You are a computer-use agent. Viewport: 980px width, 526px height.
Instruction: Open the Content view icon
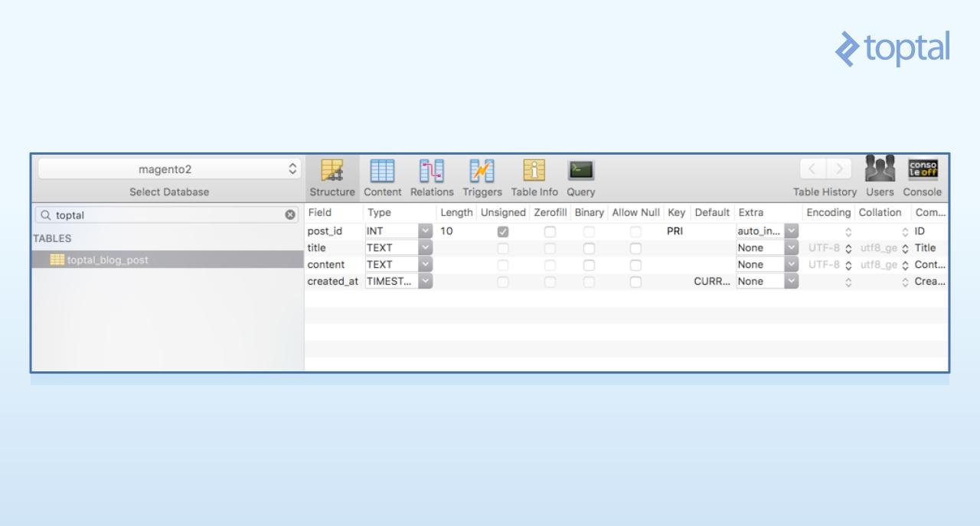pos(382,172)
